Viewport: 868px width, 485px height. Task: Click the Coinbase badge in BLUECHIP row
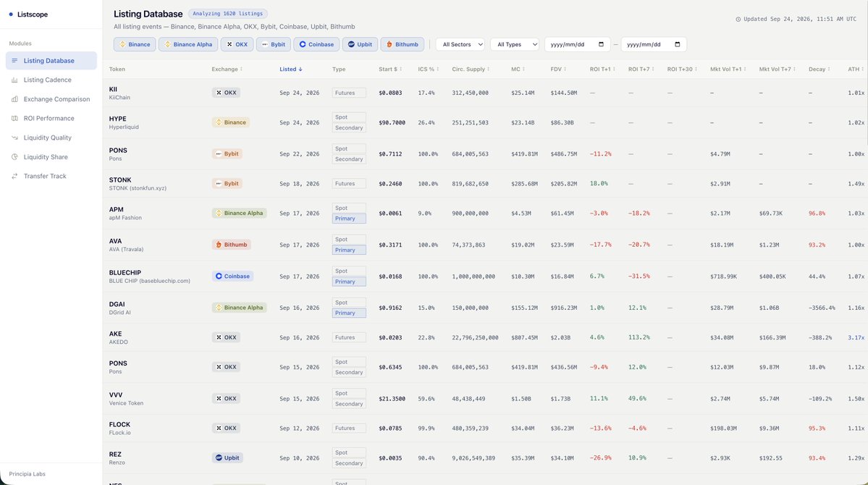[232, 276]
